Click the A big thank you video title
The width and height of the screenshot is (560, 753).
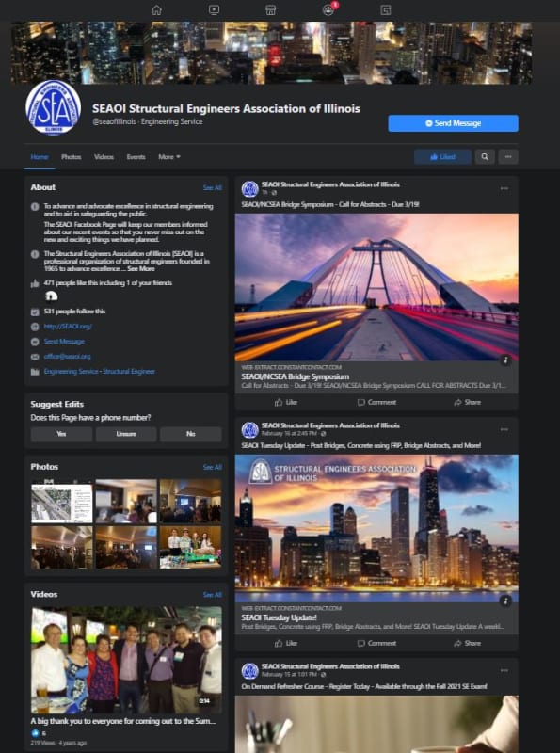click(123, 721)
